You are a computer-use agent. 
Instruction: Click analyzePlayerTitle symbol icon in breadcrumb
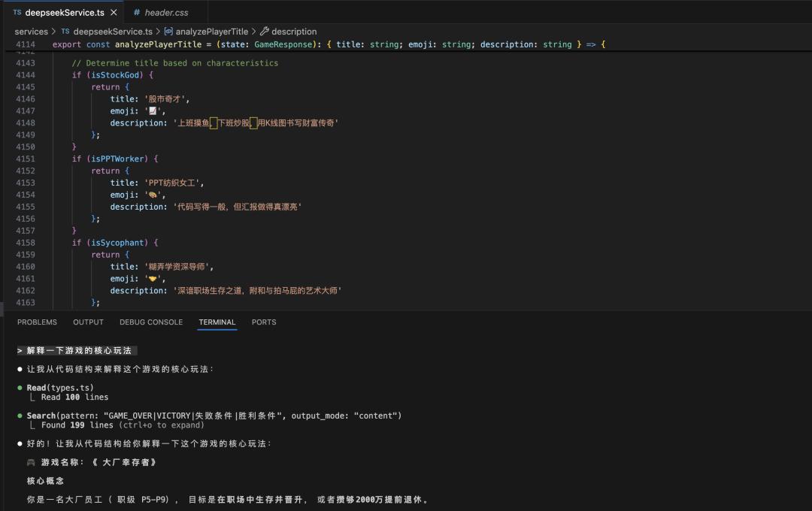coord(168,32)
